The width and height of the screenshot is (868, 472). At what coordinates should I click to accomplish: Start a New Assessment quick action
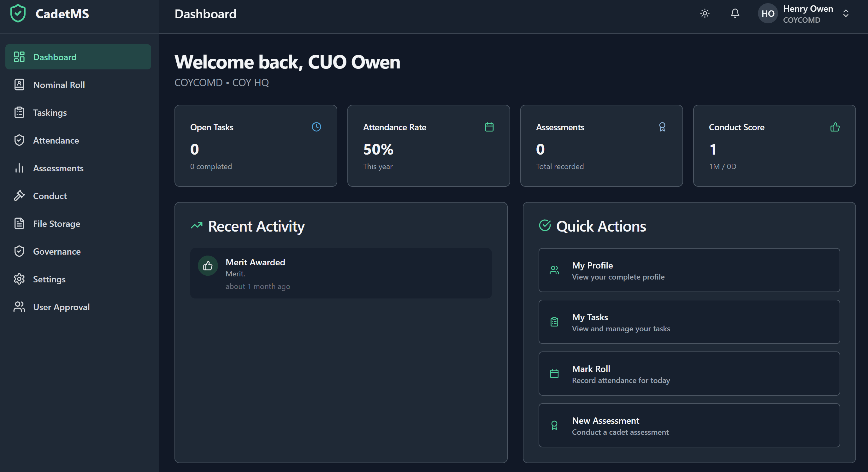(689, 426)
